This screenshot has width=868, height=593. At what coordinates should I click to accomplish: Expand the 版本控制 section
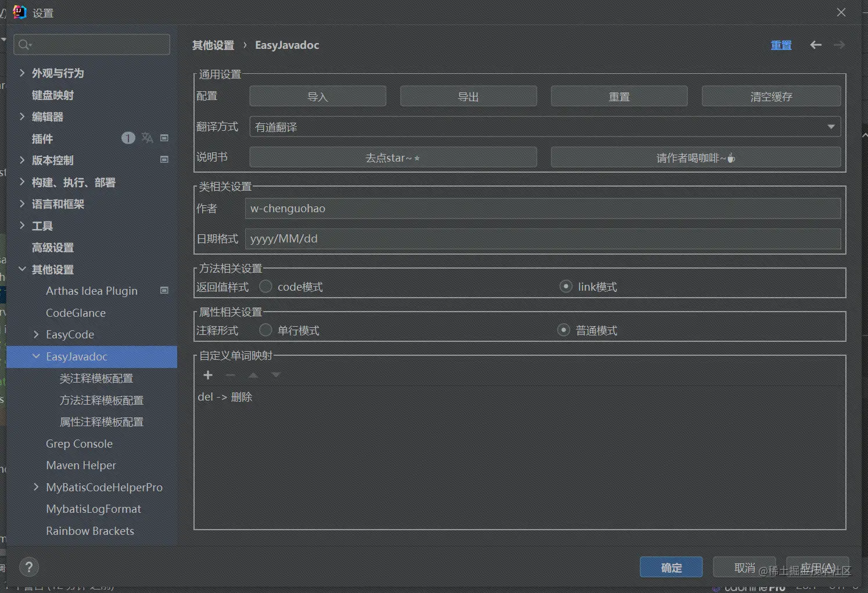point(22,160)
